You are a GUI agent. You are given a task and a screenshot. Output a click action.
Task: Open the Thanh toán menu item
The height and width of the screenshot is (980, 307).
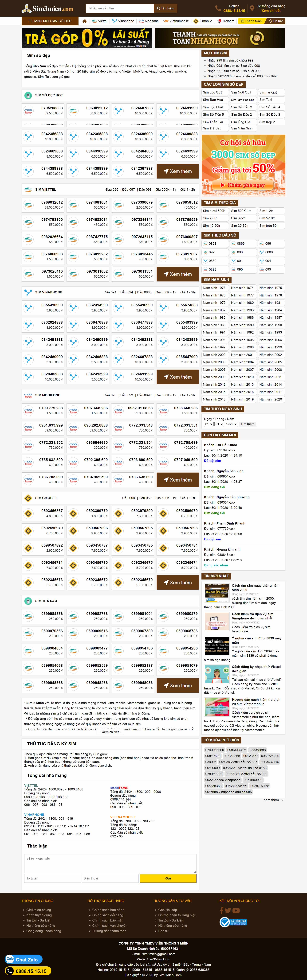(251, 21)
